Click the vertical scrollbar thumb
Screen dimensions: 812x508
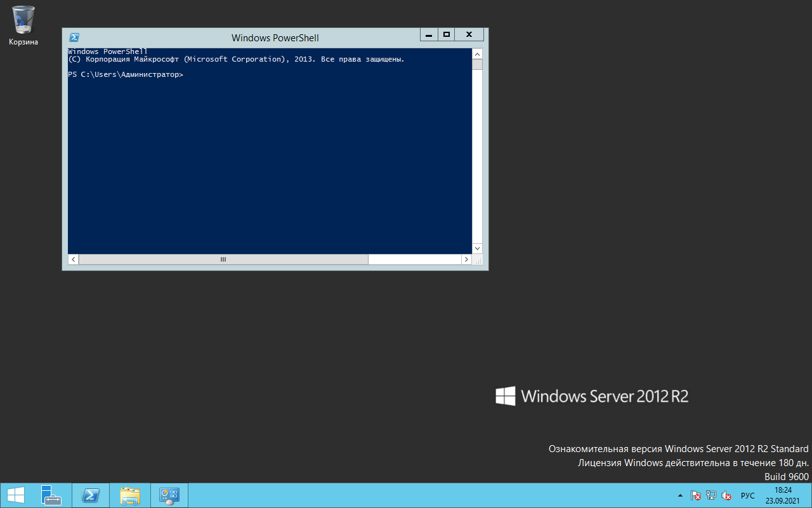click(477, 63)
